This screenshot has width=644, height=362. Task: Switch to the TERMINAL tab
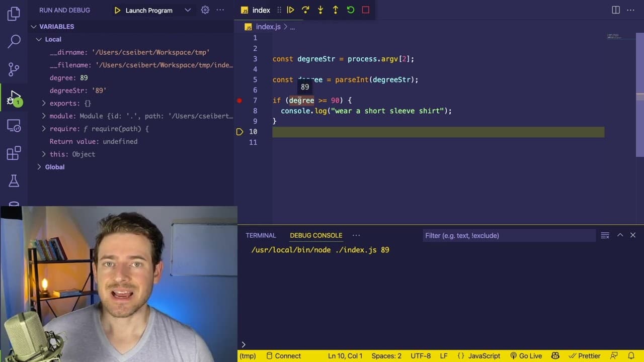point(261,235)
